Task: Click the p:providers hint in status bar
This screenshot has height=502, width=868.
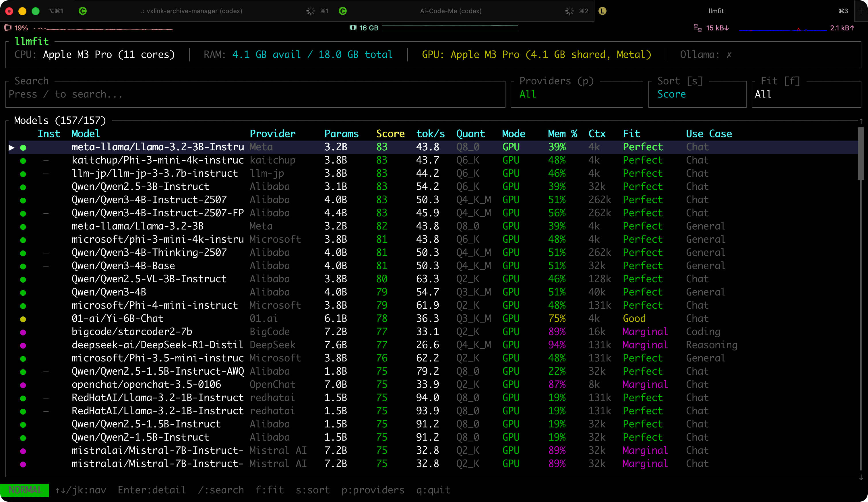Action: [x=373, y=490]
